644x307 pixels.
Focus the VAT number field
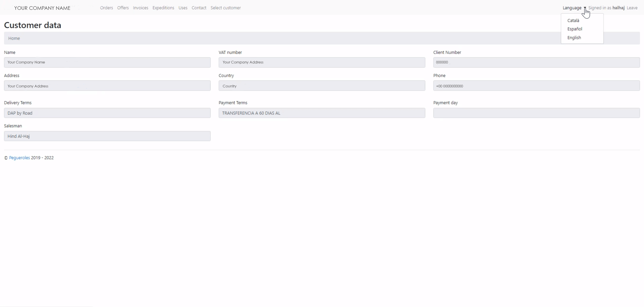coord(322,62)
